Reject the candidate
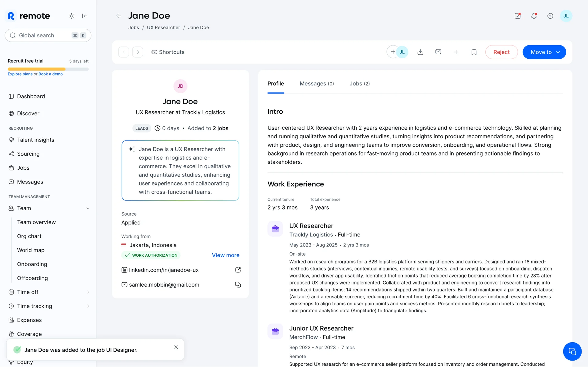This screenshot has height=367, width=588. (x=501, y=52)
